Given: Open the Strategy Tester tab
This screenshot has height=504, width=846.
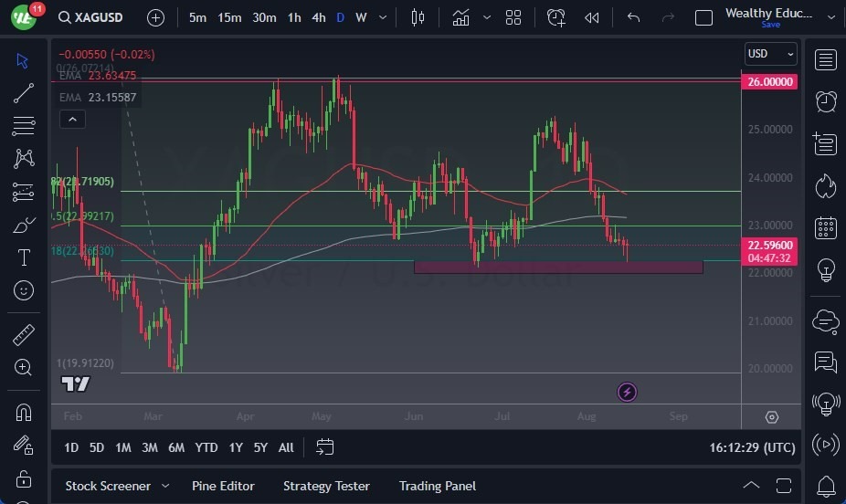Looking at the screenshot, I should 326,486.
